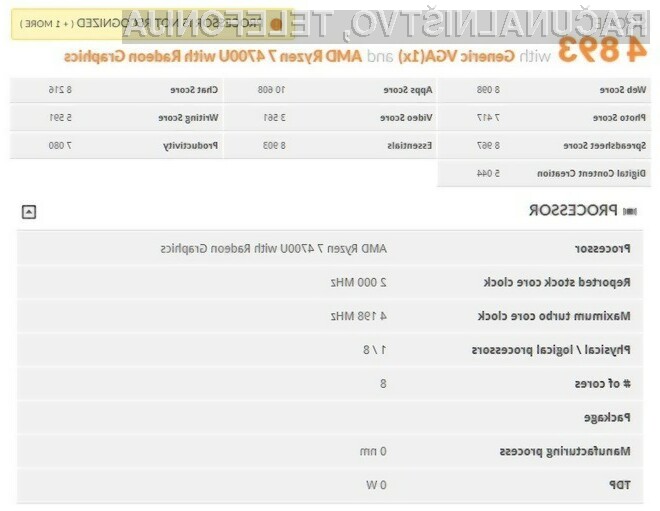
Task: Open the AMD Ryzen 7 4700U link in the orange header
Action: (x=213, y=56)
